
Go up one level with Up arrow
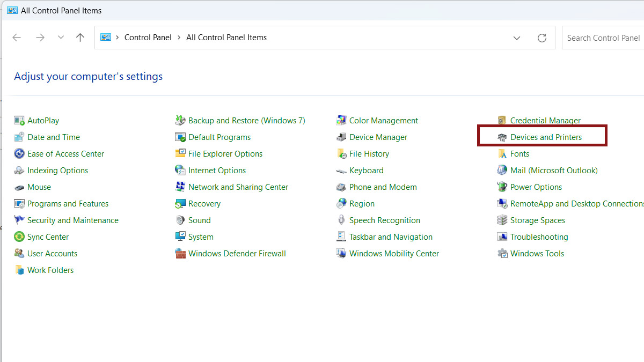click(80, 38)
